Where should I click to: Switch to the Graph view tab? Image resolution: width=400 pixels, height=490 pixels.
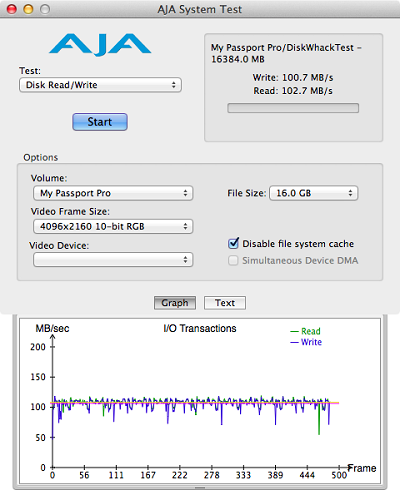coord(175,303)
